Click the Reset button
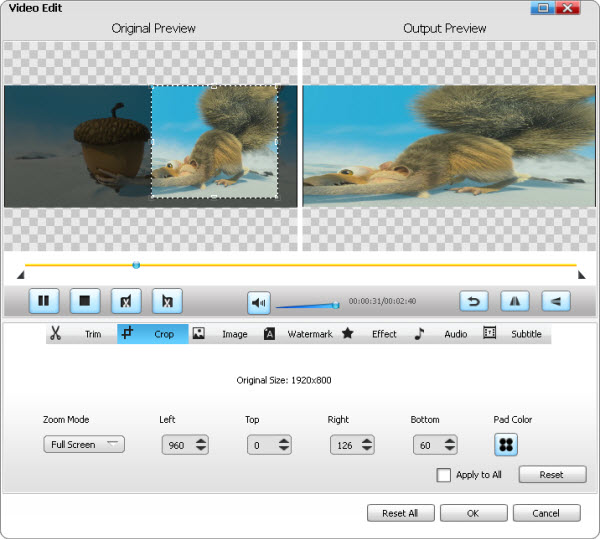600x539 pixels. (552, 474)
